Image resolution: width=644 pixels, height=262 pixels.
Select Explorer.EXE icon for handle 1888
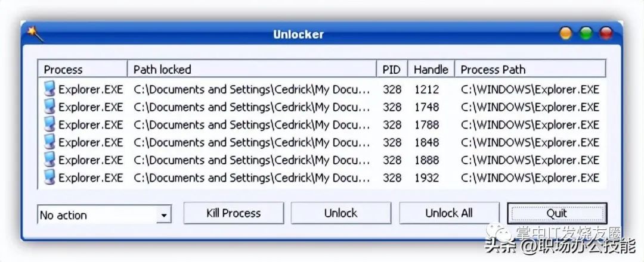pos(49,160)
